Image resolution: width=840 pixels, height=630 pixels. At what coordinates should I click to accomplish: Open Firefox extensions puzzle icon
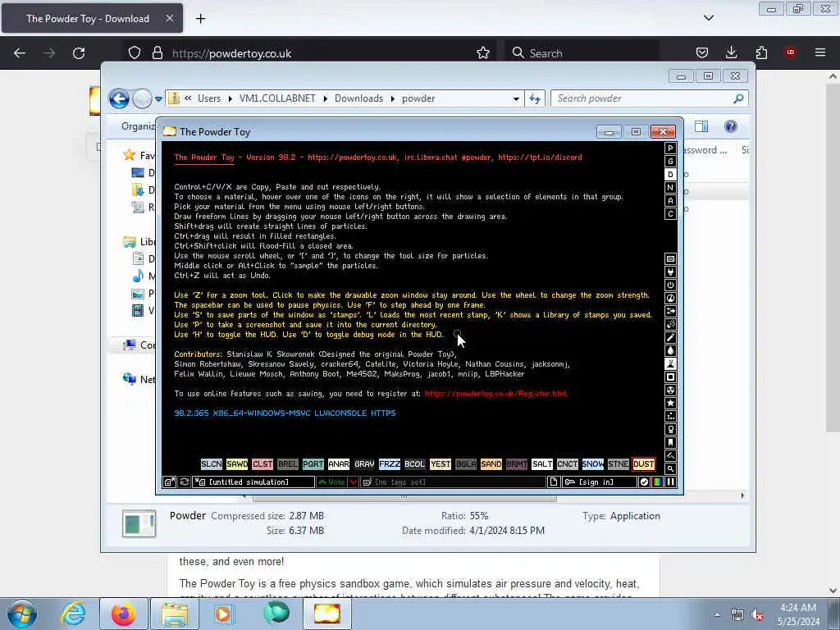pos(761,52)
